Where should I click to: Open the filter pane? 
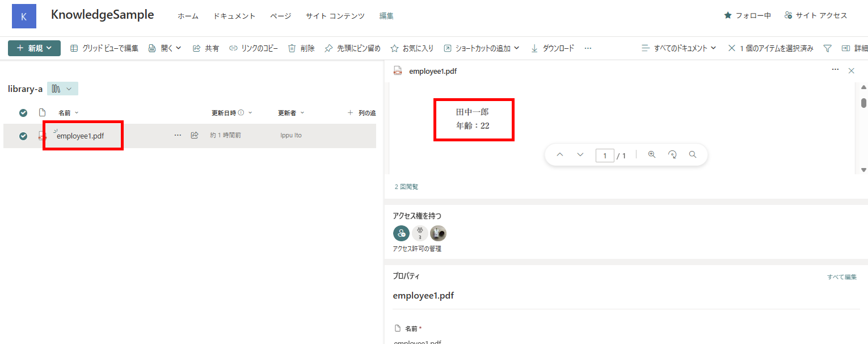pyautogui.click(x=828, y=48)
